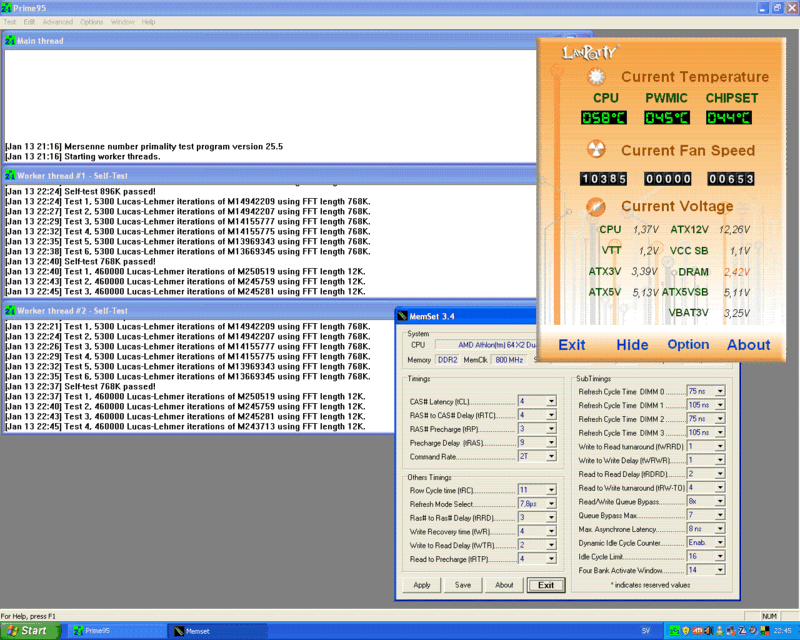800x640 pixels.
Task: Open the Dynamic Idle Cycle Counter dropdown
Action: coord(720,543)
